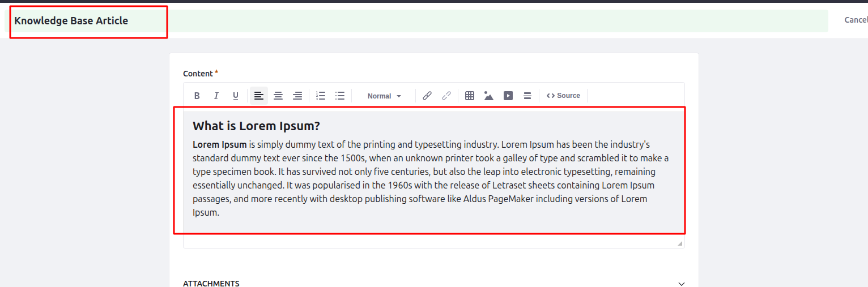Align text to the left
This screenshot has width=868, height=287.
(259, 96)
